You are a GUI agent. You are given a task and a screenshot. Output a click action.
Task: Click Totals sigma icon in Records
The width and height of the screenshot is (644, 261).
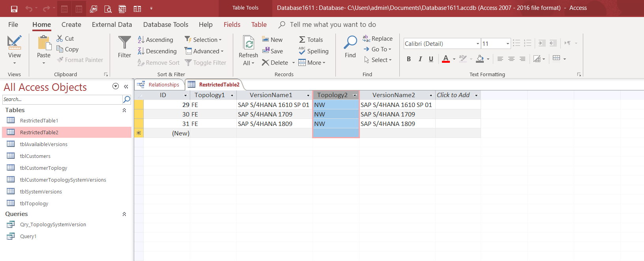tap(311, 40)
